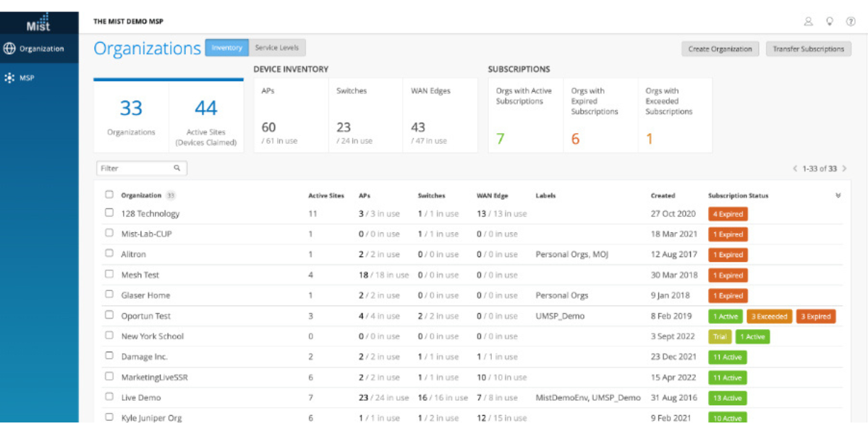Check the MarketingLiveSSR row checkbox
The width and height of the screenshot is (868, 434).
coord(109,376)
